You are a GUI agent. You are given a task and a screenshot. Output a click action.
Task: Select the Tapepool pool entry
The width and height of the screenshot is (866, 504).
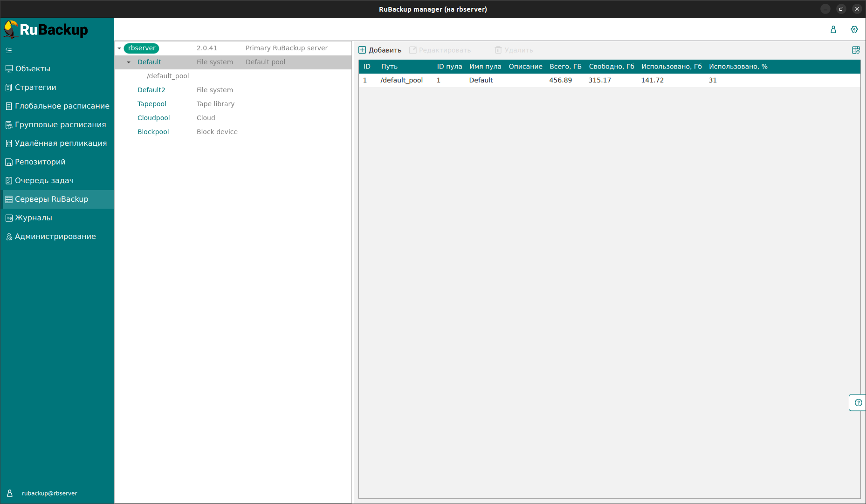(152, 104)
